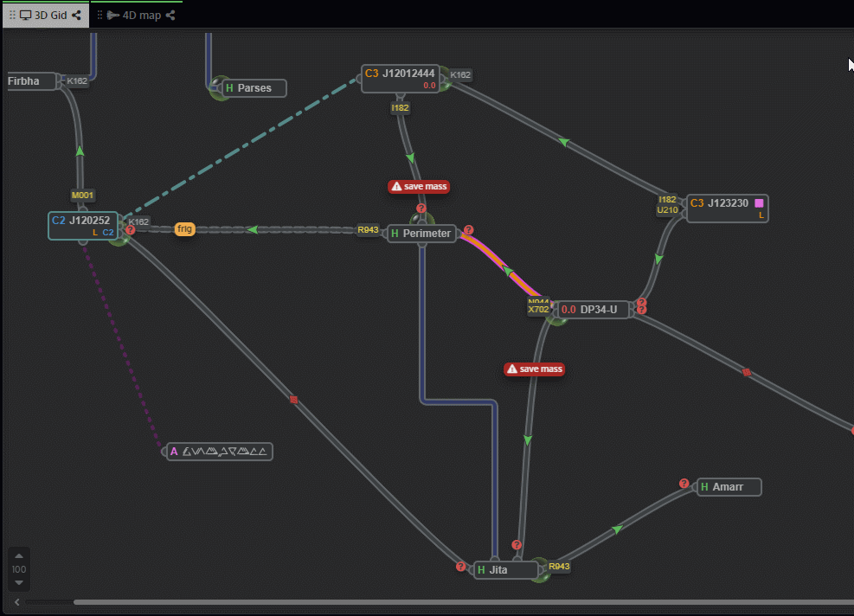Click the red question mark above Jita
The height and width of the screenshot is (616, 854).
(x=517, y=545)
